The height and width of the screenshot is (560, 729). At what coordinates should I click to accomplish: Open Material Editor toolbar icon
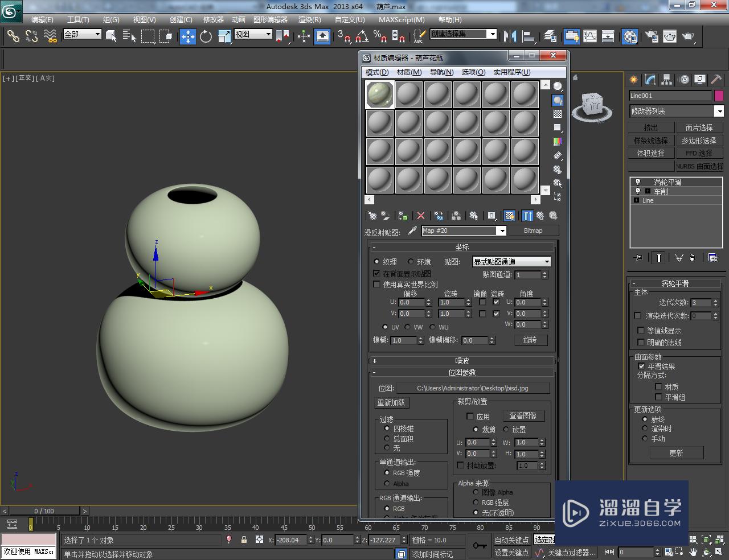click(629, 36)
